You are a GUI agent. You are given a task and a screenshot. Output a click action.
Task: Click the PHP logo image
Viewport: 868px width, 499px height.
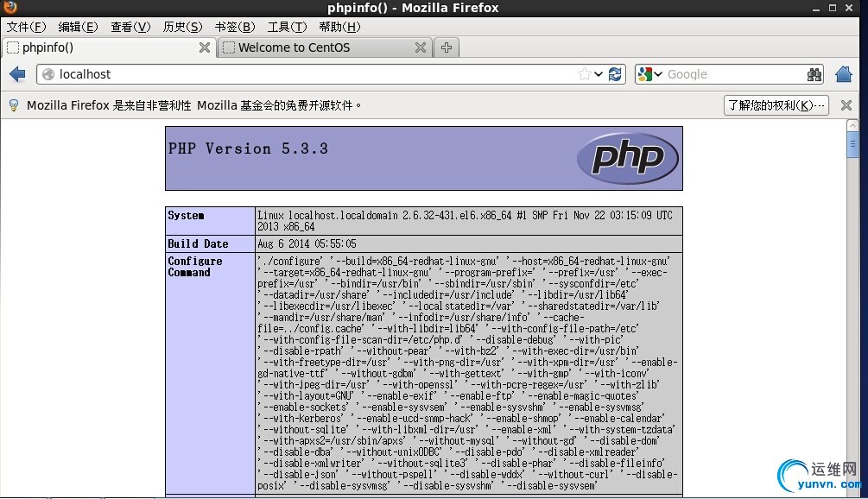pyautogui.click(x=628, y=158)
